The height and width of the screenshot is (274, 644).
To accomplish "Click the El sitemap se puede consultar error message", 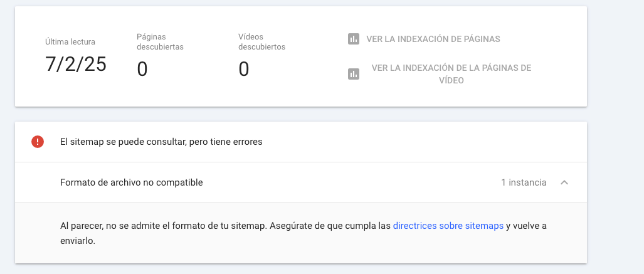I will (161, 142).
